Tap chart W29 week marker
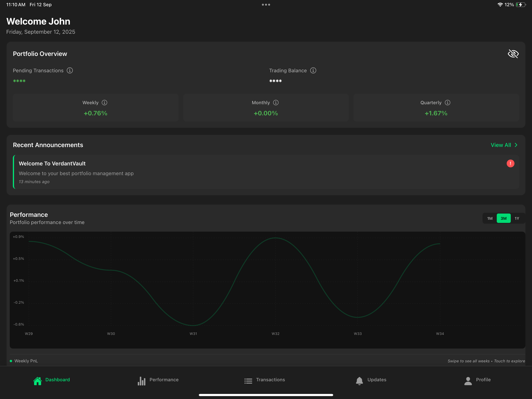Screen dimensions: 532x399 click(x=29, y=334)
